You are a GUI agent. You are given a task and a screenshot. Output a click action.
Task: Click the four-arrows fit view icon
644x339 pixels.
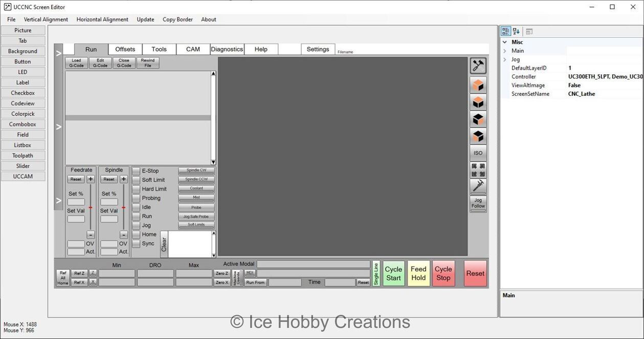tap(478, 170)
